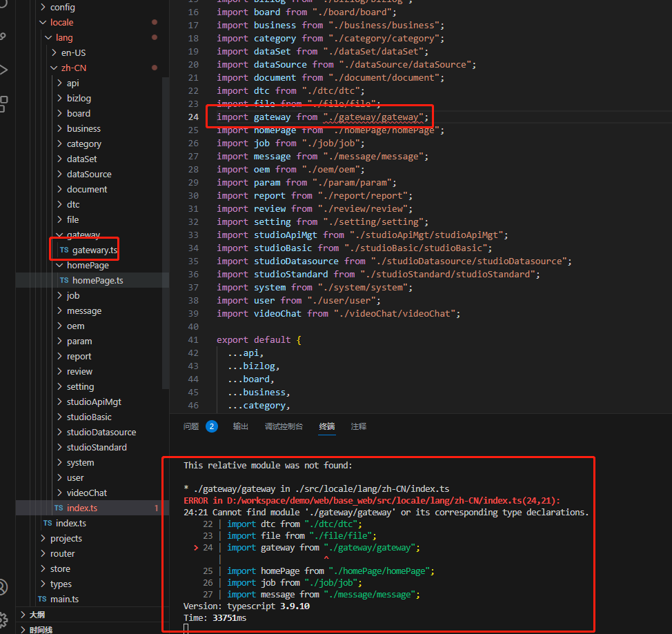Expand the studioStandard folder
The image size is (672, 634).
(x=97, y=447)
